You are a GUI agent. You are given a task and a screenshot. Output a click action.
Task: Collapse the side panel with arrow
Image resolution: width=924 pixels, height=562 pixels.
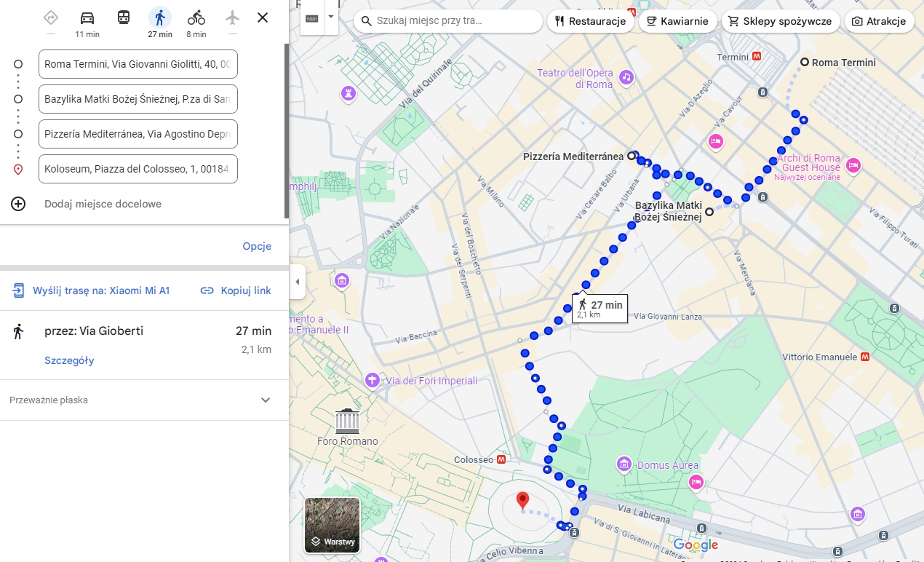pos(297,282)
